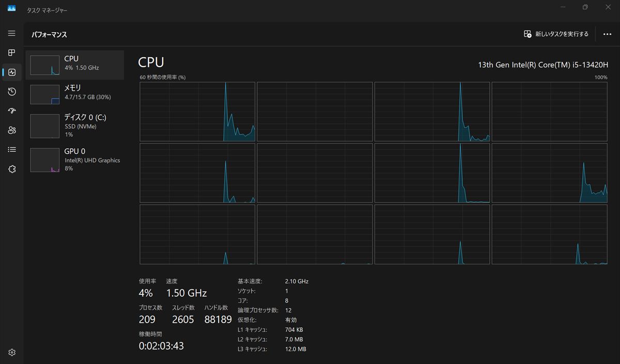
Task: Select the CPU performance entry
Action: point(75,65)
